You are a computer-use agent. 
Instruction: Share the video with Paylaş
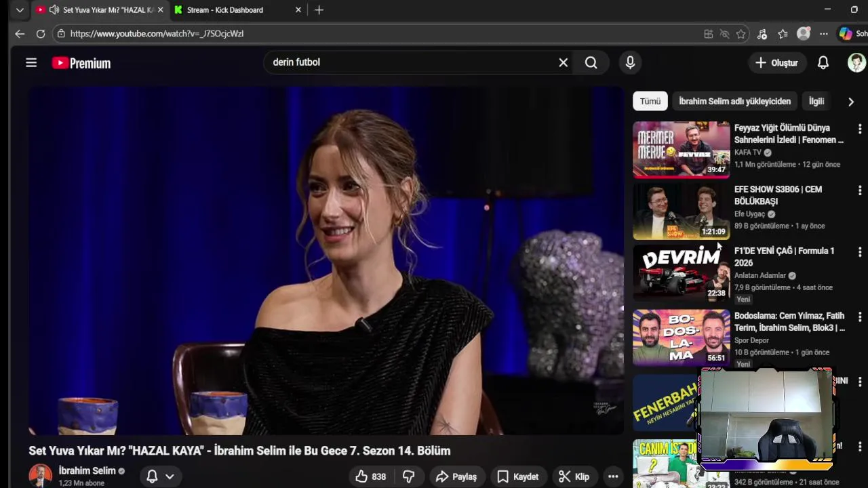coord(456,476)
